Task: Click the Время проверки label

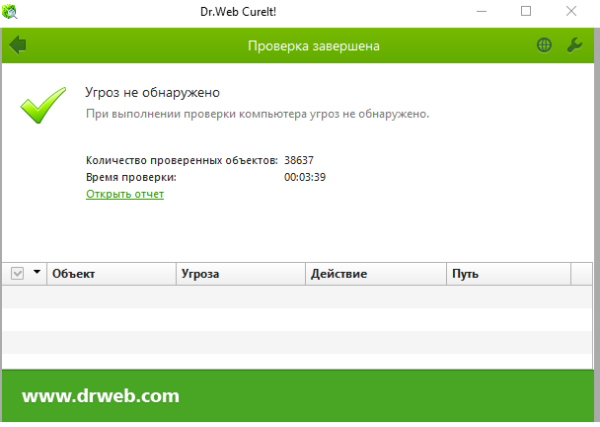Action: (131, 178)
